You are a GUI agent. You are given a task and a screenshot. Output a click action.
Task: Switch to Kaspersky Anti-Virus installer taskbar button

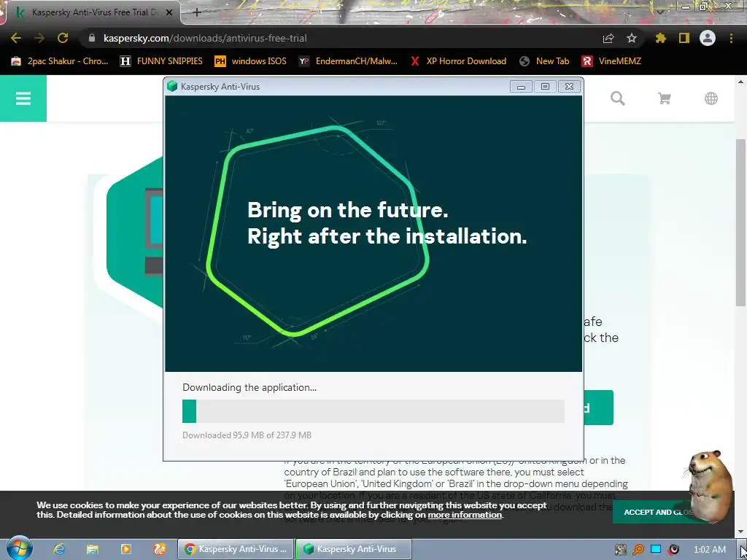point(354,549)
